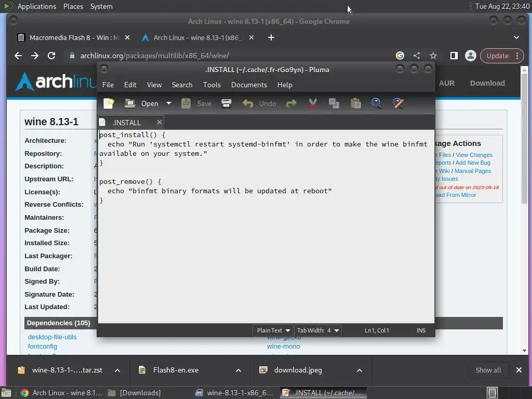Click Show all downloads button
This screenshot has width=532, height=399.
coord(488,370)
